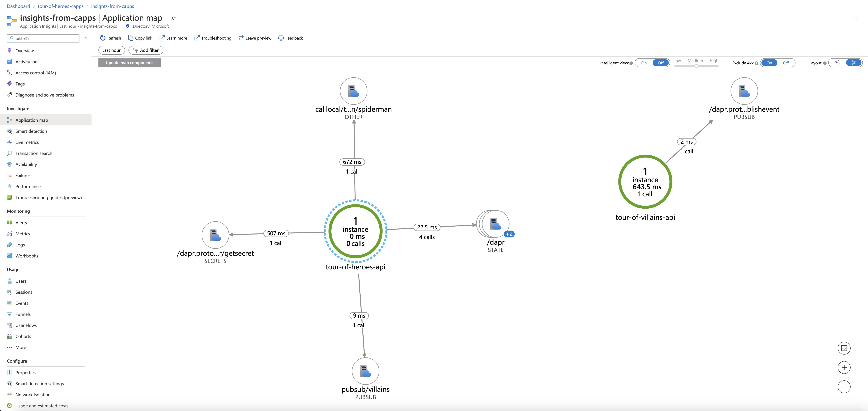
Task: Click the Properties icon
Action: tap(9, 373)
